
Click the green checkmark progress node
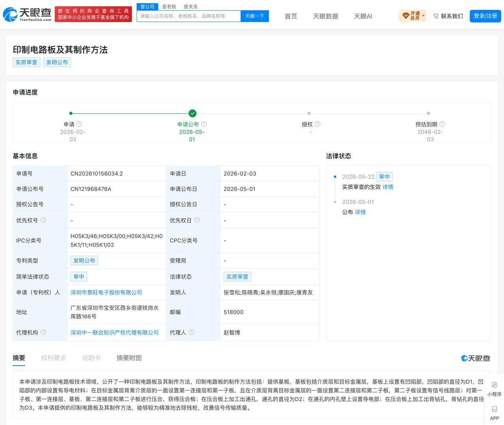192,113
